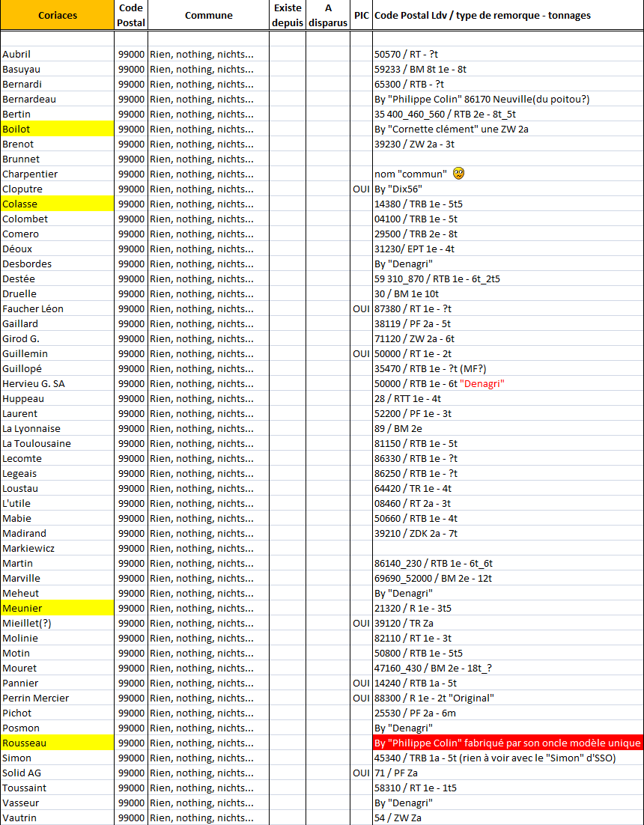
Task: Select the nom "commun" cell text
Action: click(411, 174)
